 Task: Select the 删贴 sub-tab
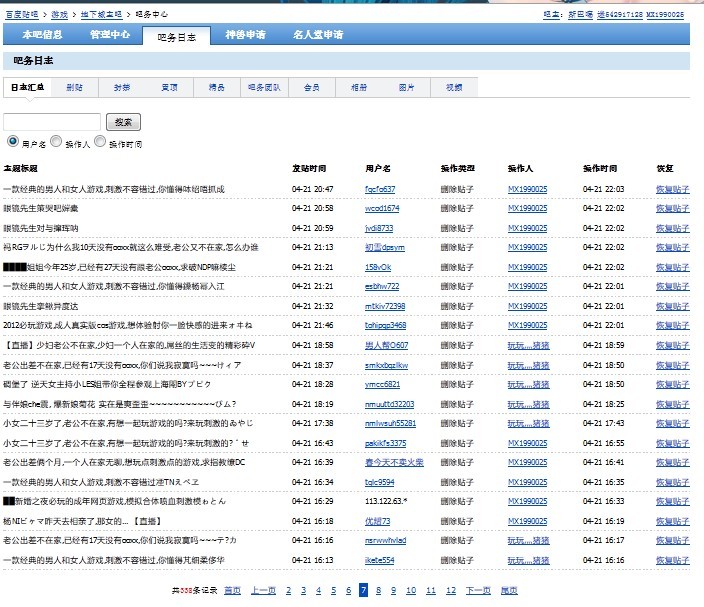click(x=75, y=87)
